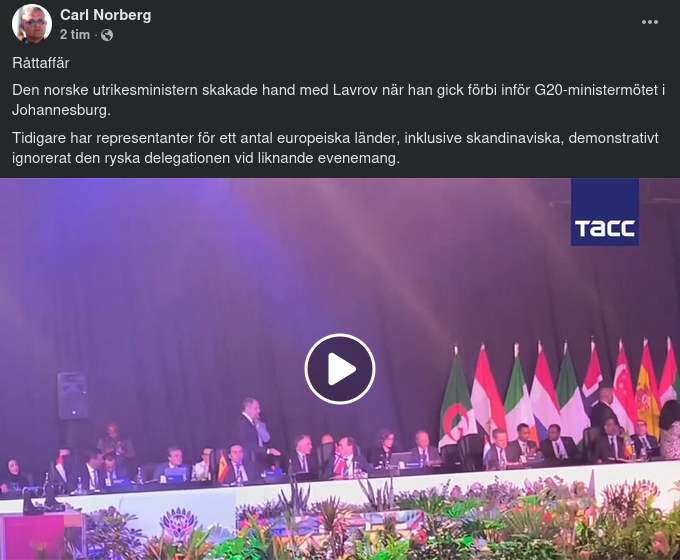Click the black camera on the stage ledge
680x560 pixels.
coord(42,498)
